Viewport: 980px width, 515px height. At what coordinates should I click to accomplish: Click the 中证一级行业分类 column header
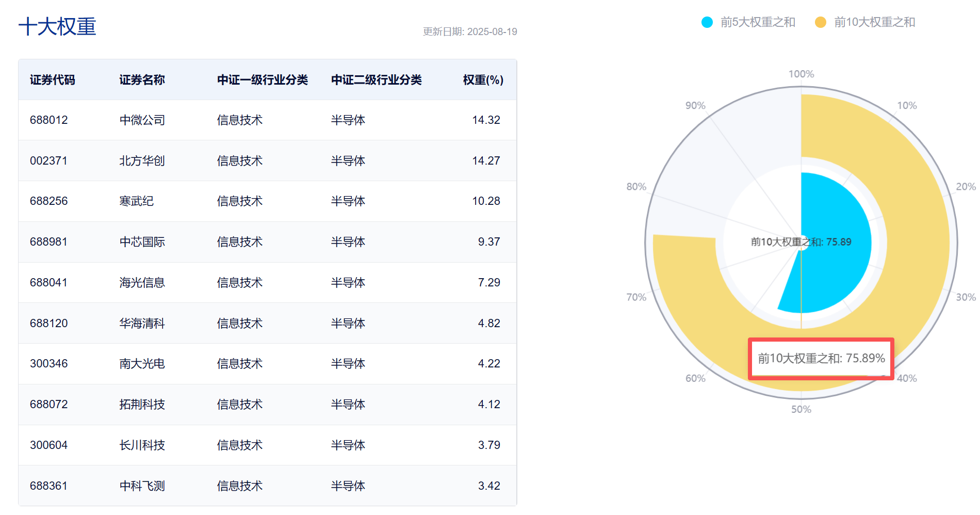click(263, 80)
